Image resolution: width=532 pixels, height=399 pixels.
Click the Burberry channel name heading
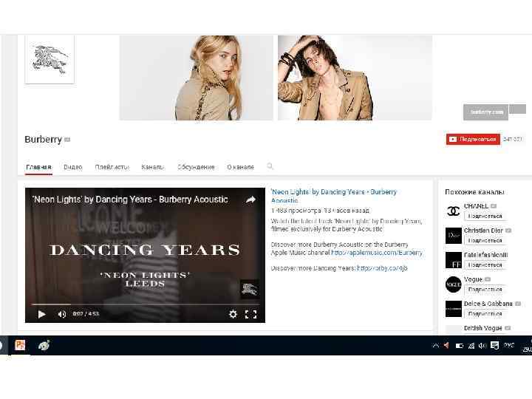[43, 140]
